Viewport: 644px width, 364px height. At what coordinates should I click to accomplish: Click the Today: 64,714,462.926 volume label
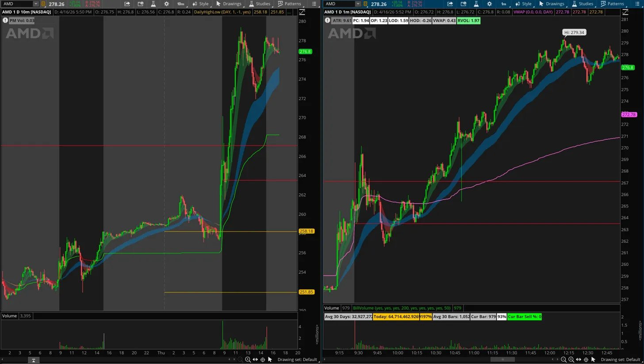point(396,317)
